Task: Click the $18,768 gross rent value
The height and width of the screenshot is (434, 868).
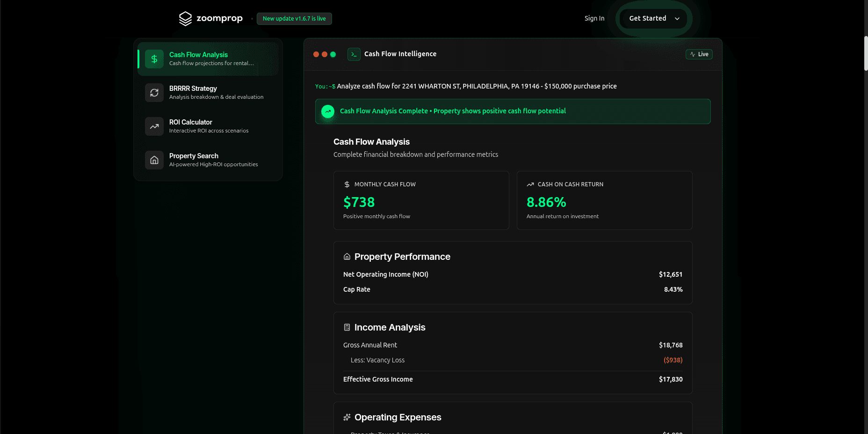Action: (671, 345)
